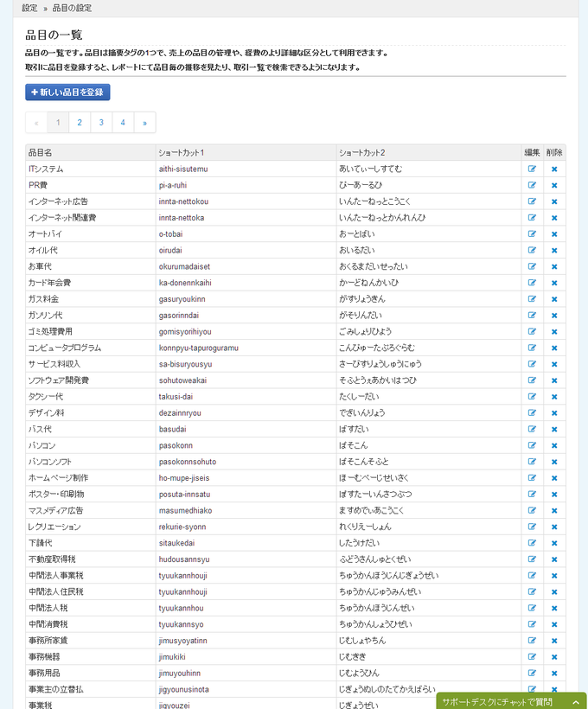588x709 pixels.
Task: Delete the マスメディア広告 item
Action: 554,511
